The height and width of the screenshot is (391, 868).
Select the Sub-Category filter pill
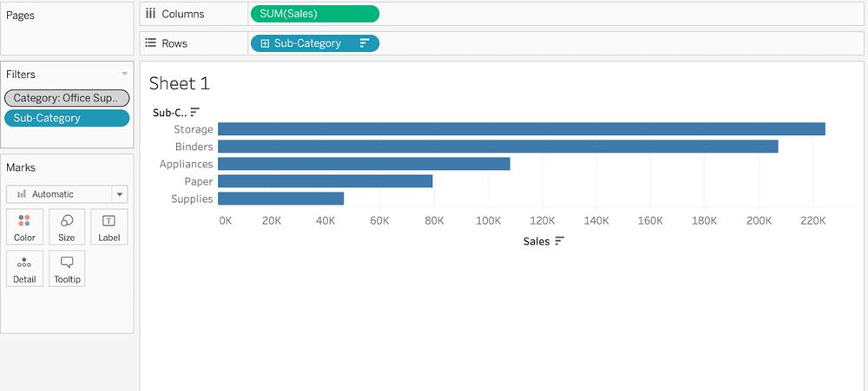click(x=67, y=118)
